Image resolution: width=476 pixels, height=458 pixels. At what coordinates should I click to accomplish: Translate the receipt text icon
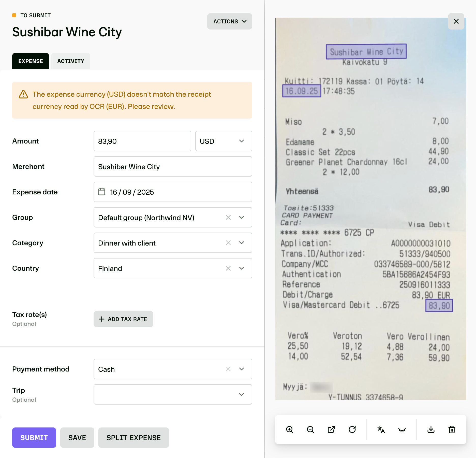381,430
